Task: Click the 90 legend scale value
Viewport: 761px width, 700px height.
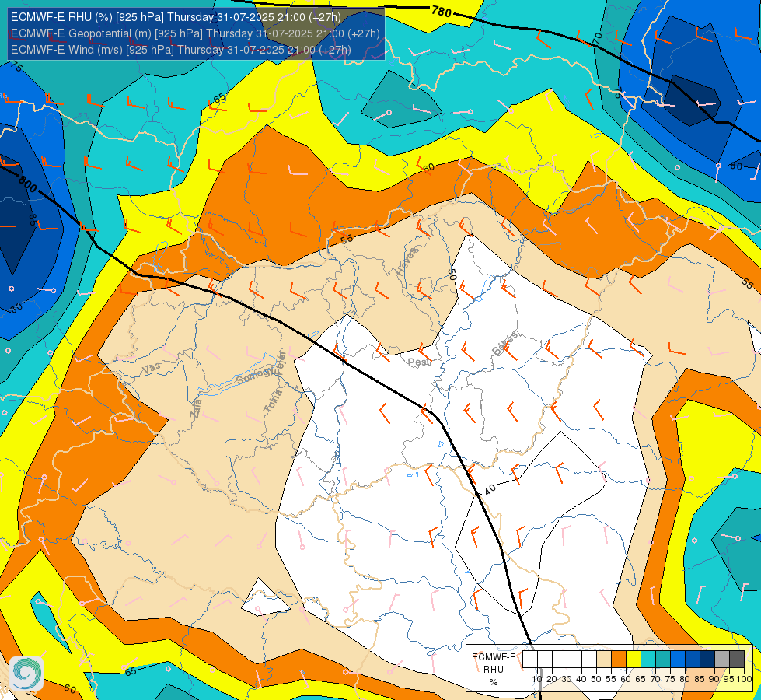Action: (714, 679)
